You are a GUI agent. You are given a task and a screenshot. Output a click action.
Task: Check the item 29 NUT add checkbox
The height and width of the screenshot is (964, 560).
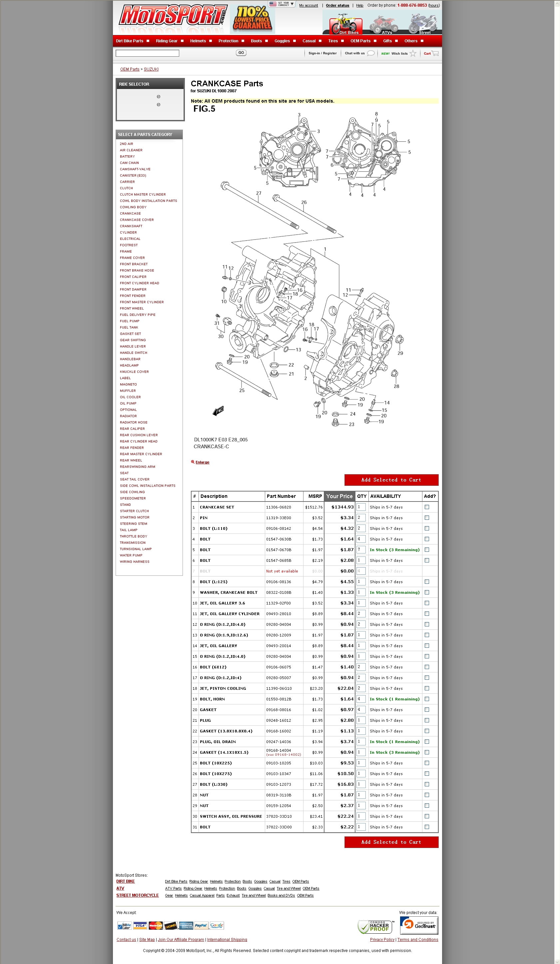pyautogui.click(x=427, y=805)
